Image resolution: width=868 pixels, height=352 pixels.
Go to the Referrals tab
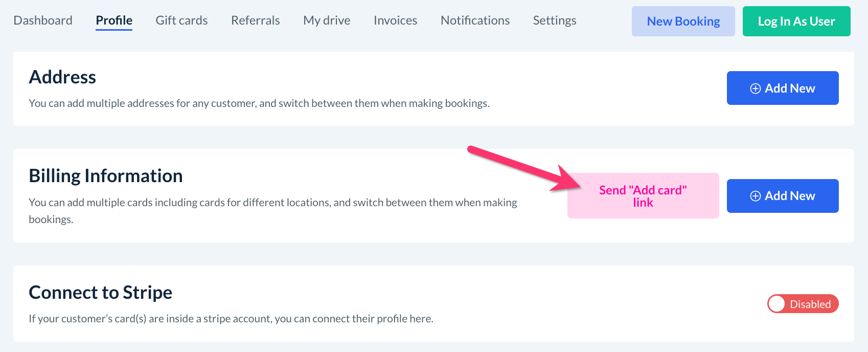coord(255,20)
